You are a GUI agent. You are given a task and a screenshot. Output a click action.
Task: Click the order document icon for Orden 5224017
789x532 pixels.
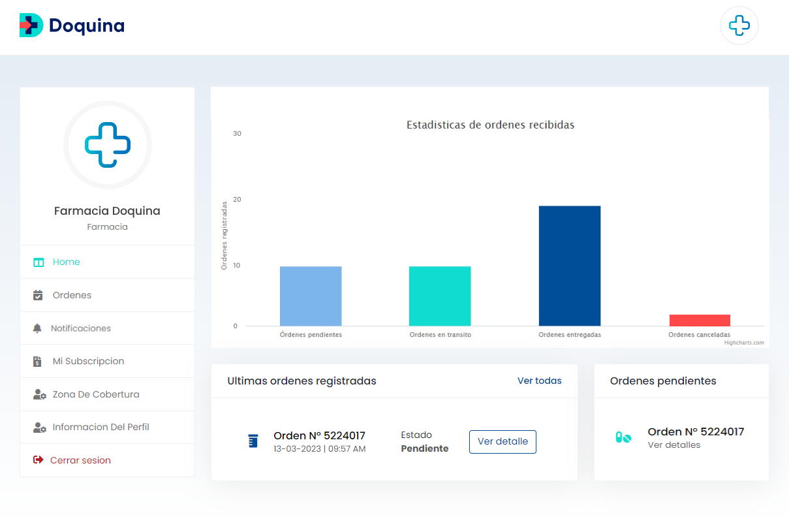click(253, 441)
